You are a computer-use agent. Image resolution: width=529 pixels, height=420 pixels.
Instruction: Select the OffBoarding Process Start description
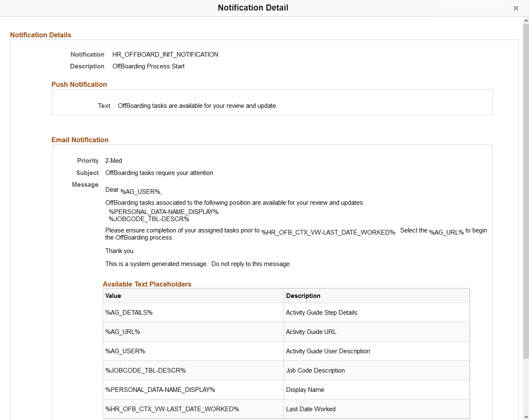[149, 66]
